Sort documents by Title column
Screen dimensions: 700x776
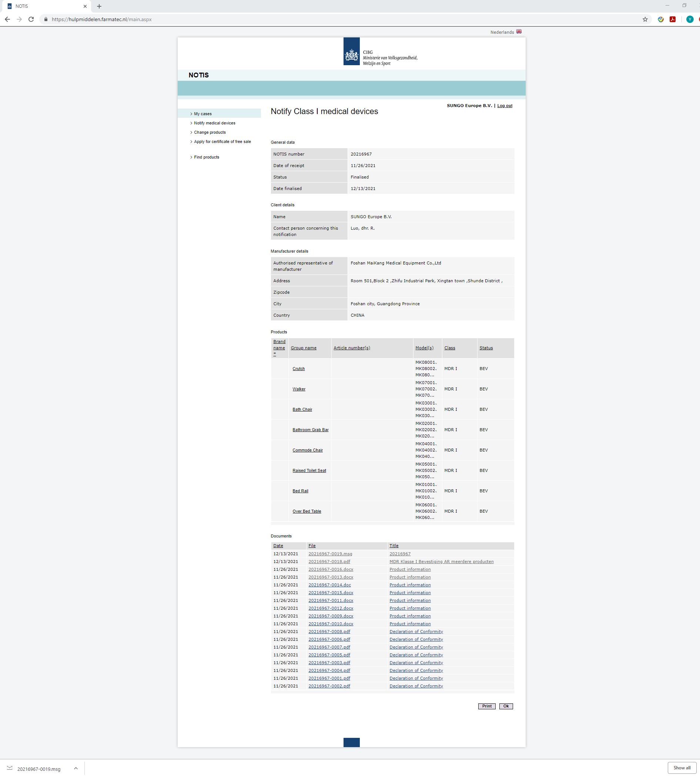point(394,546)
